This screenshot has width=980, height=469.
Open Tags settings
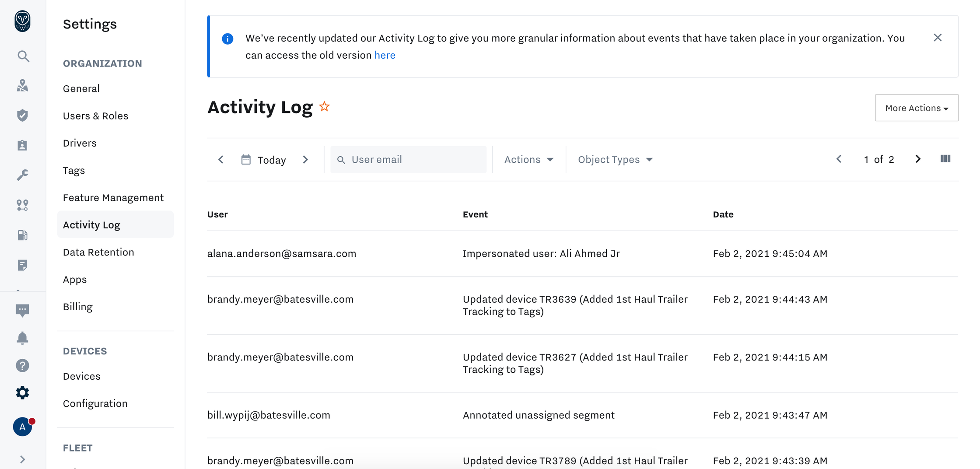(74, 170)
